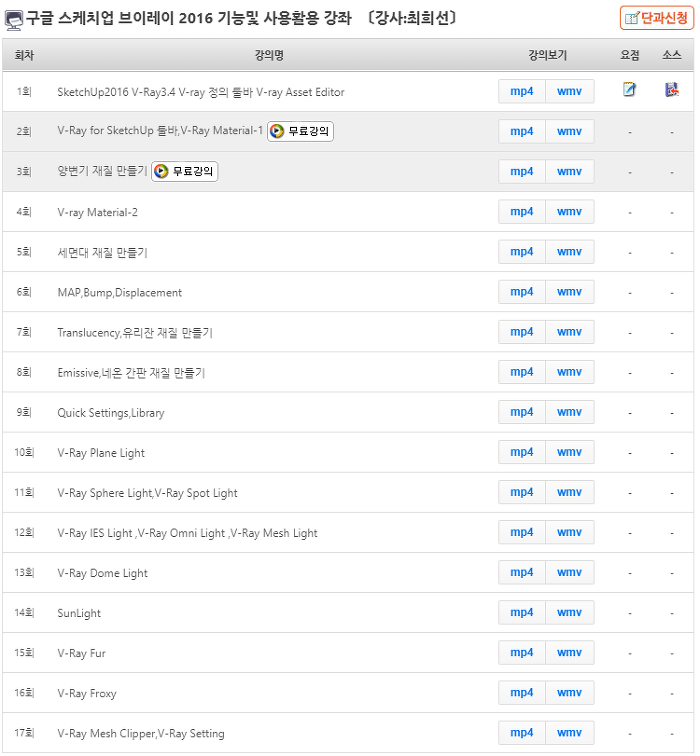The image size is (700, 756).
Task: Open mp4 for lecture 1 Asset Editor
Action: (522, 91)
